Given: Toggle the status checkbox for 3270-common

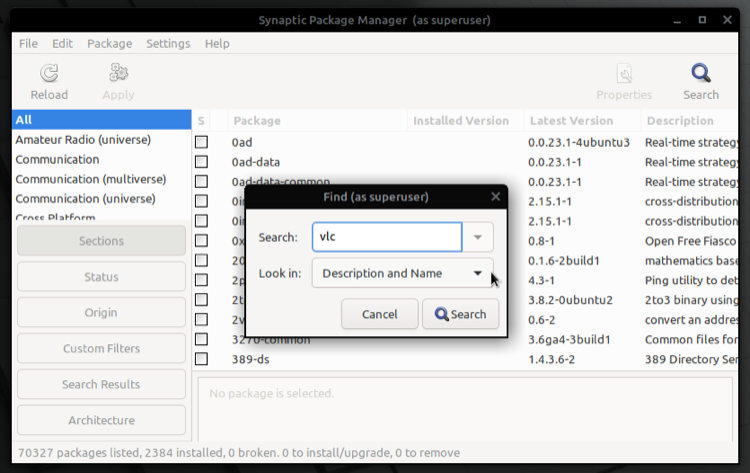Looking at the screenshot, I should (201, 339).
